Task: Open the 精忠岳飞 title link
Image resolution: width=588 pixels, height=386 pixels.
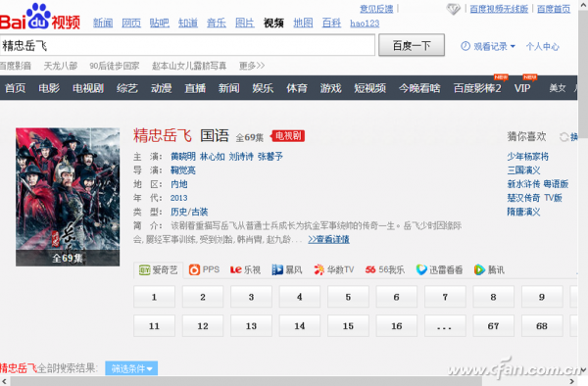Action: [x=163, y=135]
